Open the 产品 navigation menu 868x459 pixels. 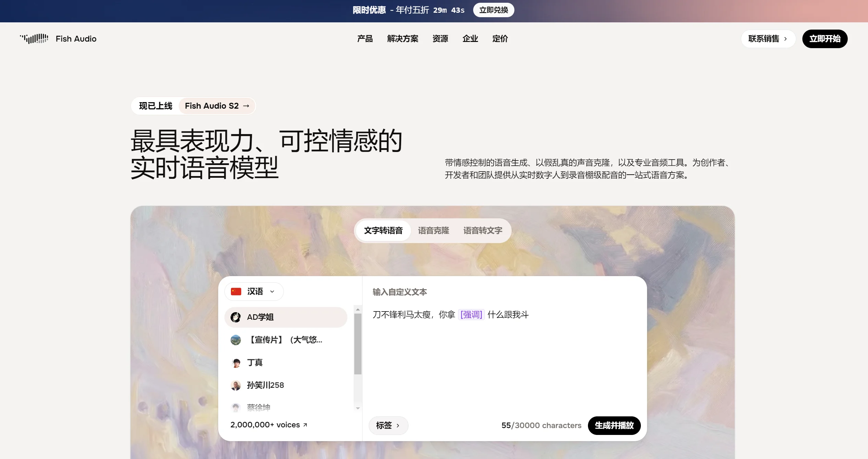[365, 39]
